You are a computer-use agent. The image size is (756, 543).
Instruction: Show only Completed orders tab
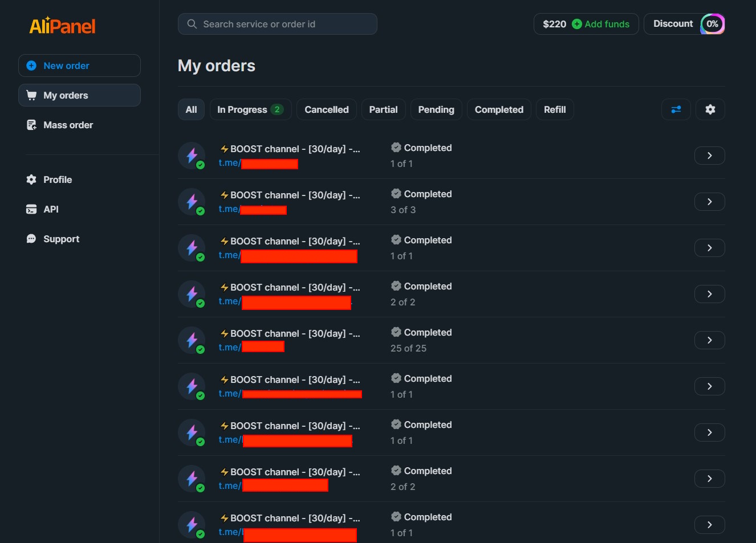tap(499, 109)
